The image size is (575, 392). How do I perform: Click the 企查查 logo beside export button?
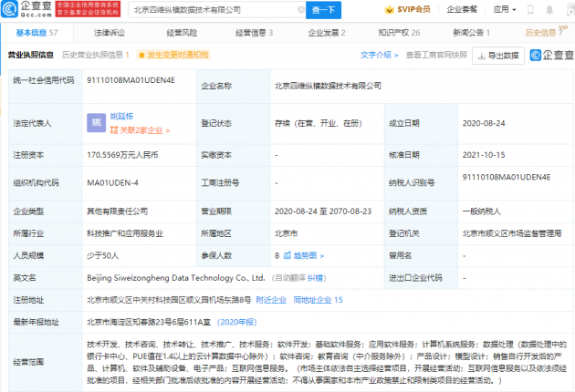click(x=551, y=56)
